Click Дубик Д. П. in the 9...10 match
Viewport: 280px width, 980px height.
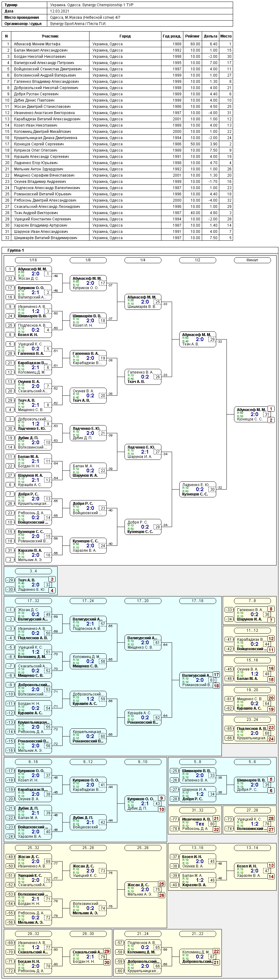tap(138, 808)
